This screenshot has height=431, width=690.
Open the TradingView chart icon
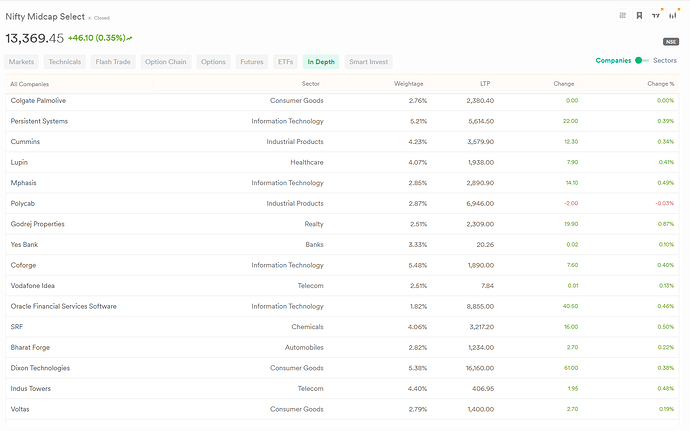(656, 15)
